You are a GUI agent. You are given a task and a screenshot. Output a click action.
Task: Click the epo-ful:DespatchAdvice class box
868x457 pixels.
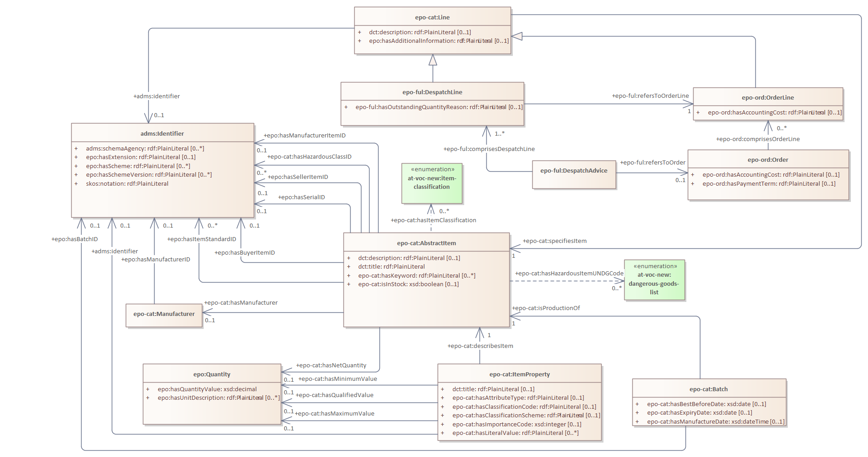pyautogui.click(x=574, y=171)
